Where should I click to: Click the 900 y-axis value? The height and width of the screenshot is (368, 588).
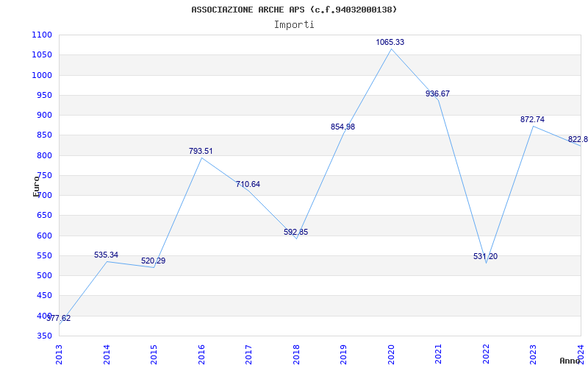pyautogui.click(x=44, y=115)
